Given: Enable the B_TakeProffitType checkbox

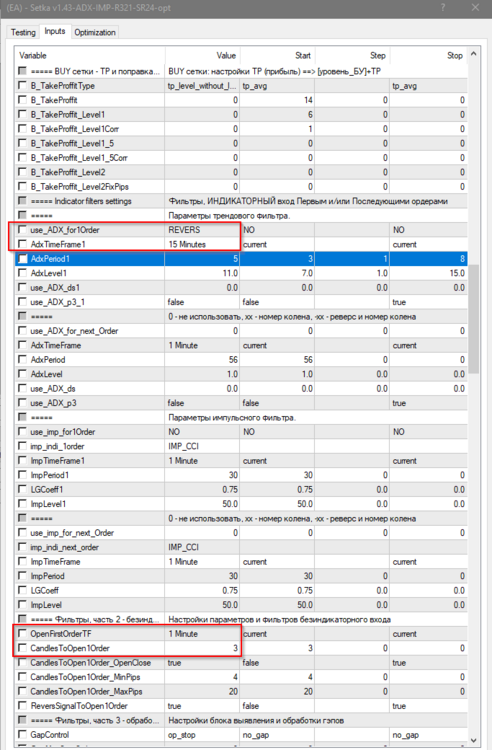Looking at the screenshot, I should pos(22,85).
